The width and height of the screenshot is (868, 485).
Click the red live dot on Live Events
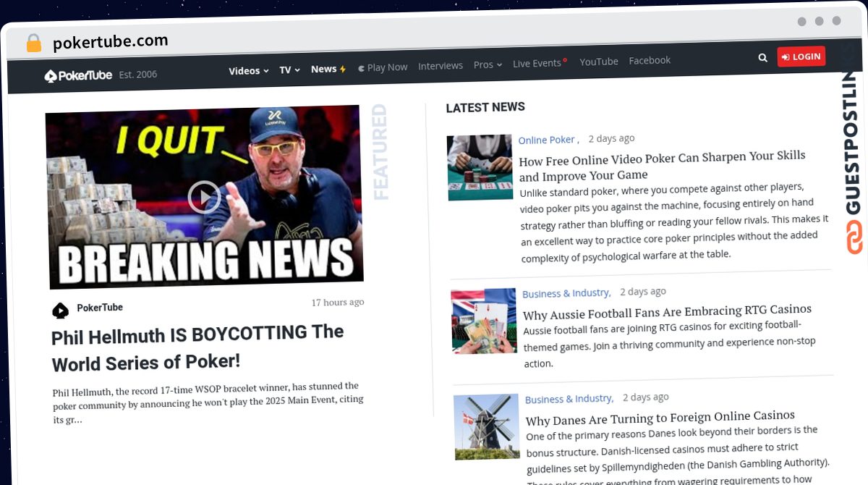[x=563, y=59]
